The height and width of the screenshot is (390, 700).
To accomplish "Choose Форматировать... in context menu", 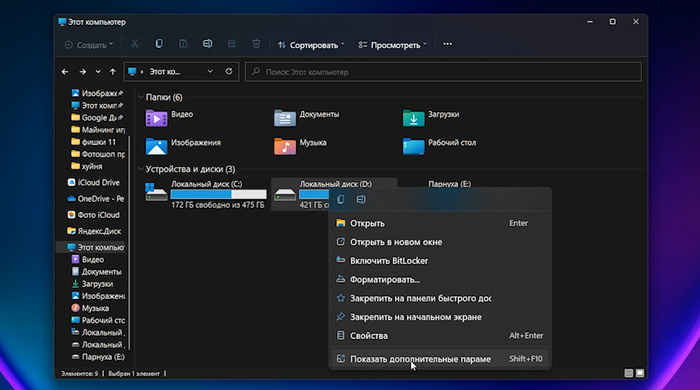I will [440, 279].
